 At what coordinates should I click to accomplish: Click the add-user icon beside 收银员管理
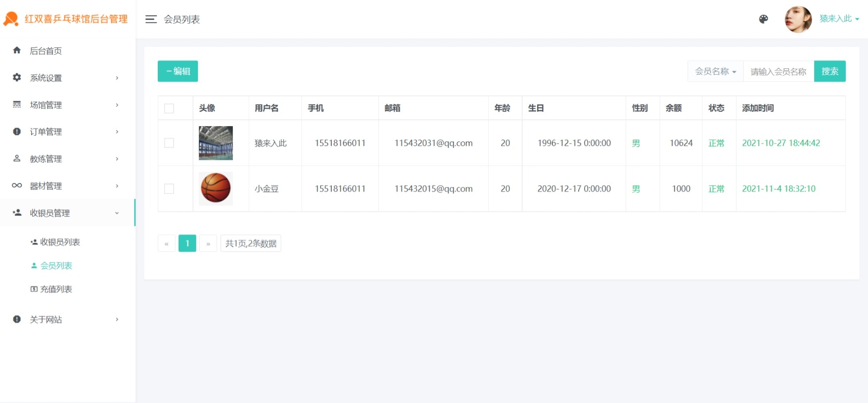tap(17, 213)
